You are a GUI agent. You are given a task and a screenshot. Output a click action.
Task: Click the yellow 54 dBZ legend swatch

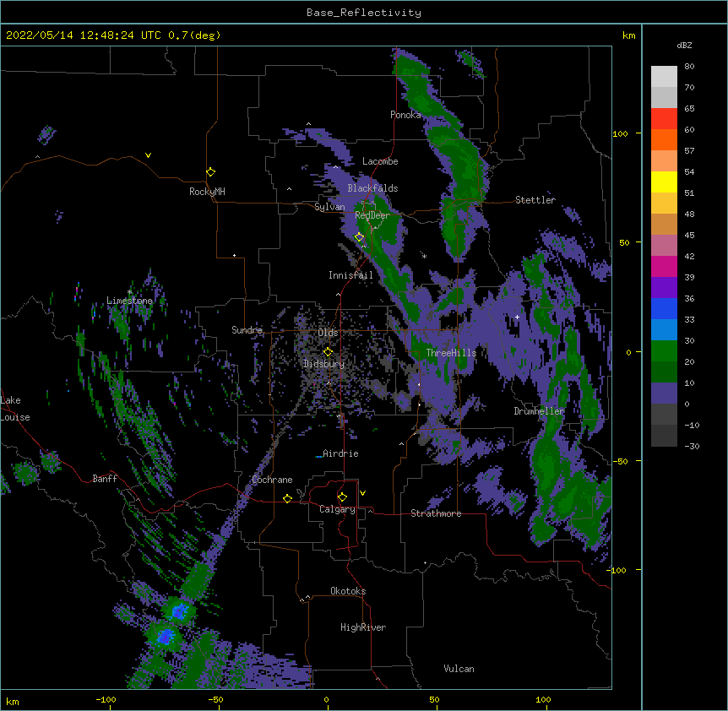[x=664, y=182]
